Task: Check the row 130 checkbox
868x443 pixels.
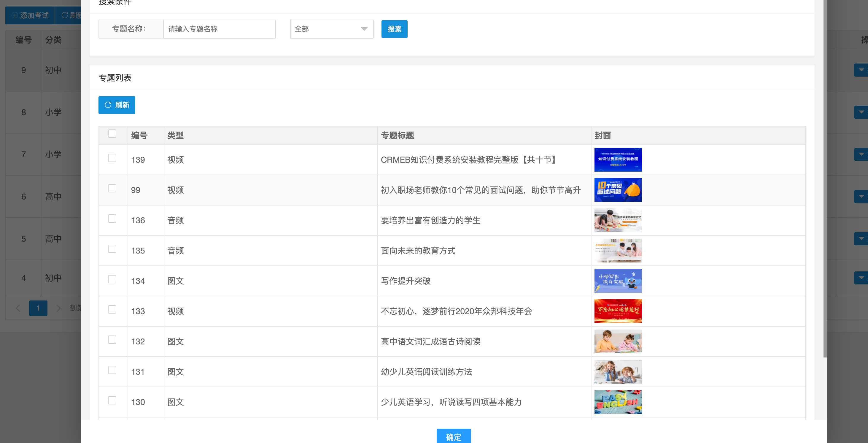Action: tap(112, 400)
